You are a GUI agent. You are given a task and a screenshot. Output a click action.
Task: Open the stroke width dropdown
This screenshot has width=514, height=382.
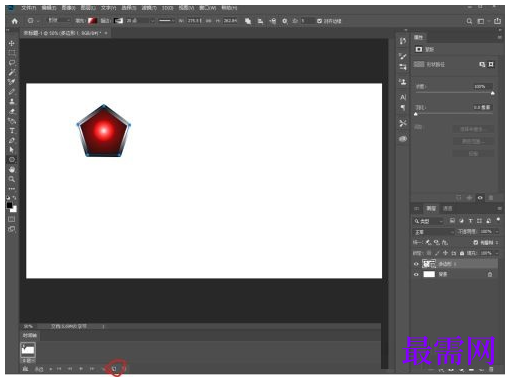(x=152, y=21)
